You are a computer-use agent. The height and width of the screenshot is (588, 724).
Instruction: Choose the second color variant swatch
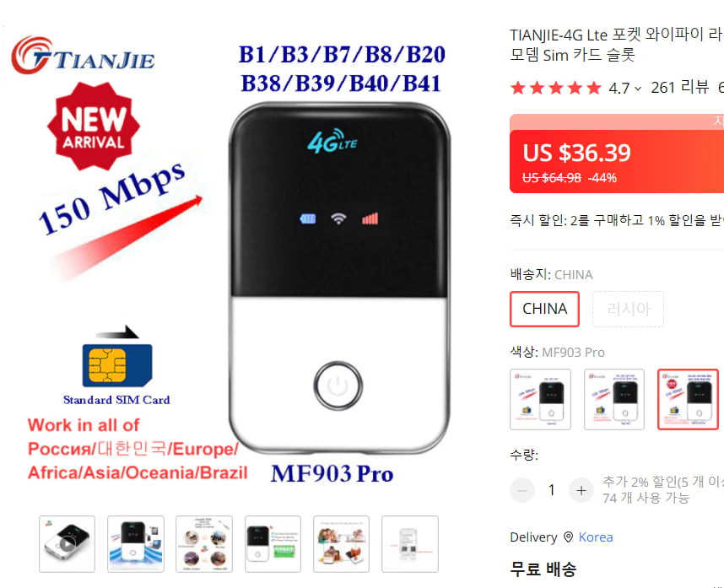614,399
